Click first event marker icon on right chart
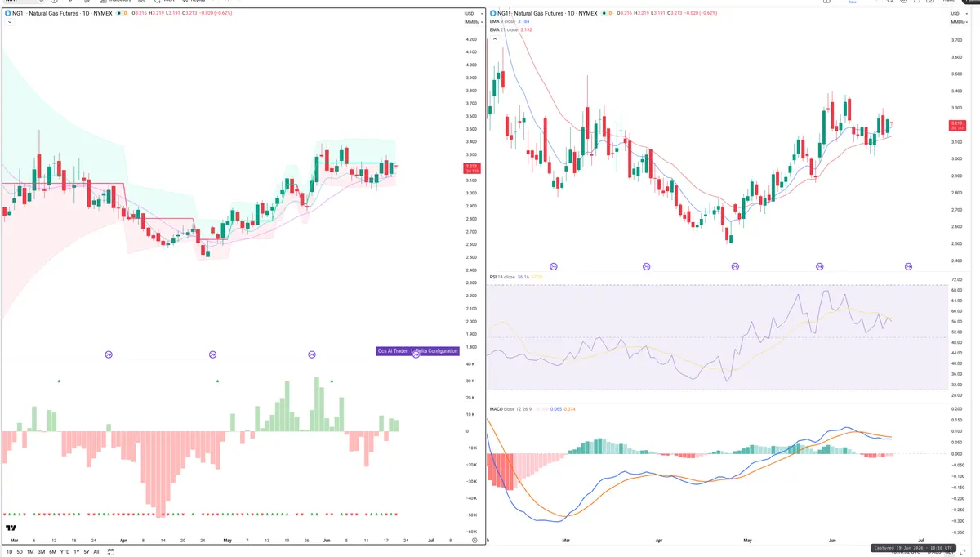980x557 pixels. [554, 266]
